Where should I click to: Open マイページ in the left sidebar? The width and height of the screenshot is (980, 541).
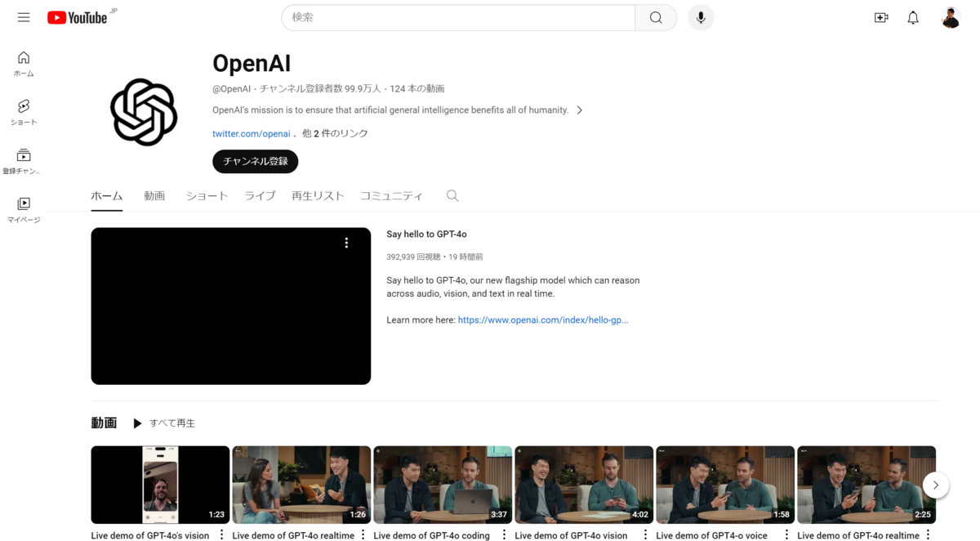pyautogui.click(x=24, y=209)
